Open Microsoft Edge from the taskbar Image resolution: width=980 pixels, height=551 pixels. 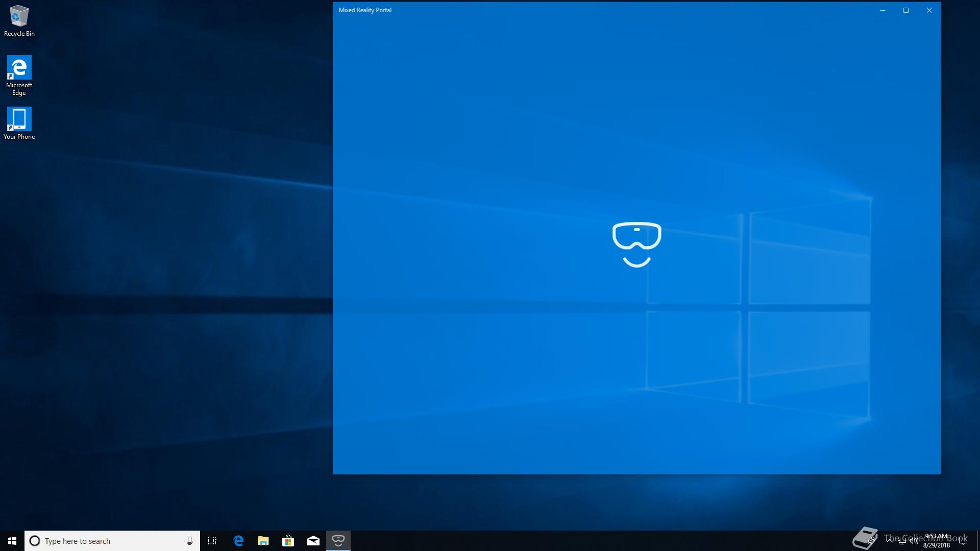coord(238,540)
